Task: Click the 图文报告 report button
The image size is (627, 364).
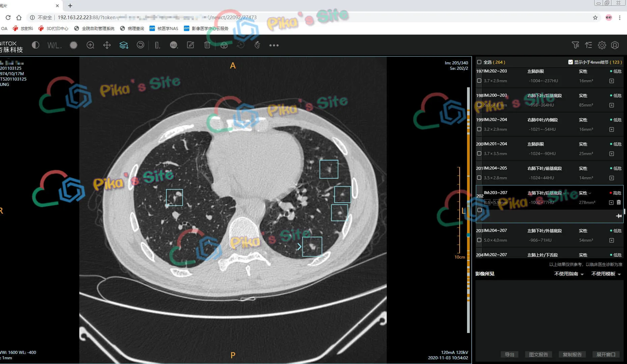Action: tap(538, 355)
